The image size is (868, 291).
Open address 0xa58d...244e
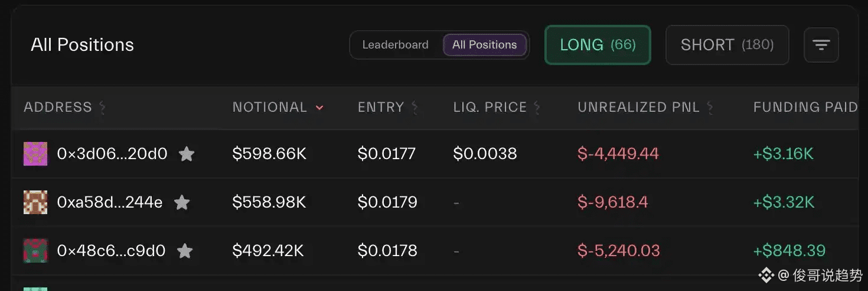click(x=110, y=203)
